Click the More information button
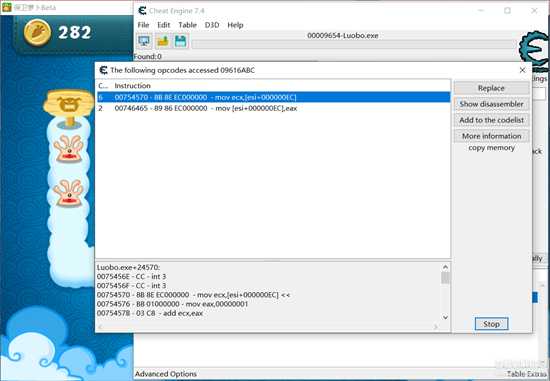The image size is (550, 381). 491,136
